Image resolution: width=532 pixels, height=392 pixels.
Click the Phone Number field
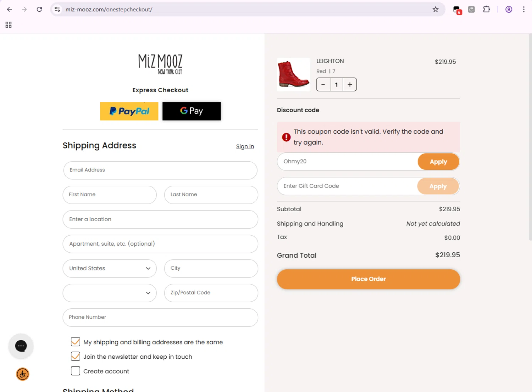pyautogui.click(x=160, y=318)
